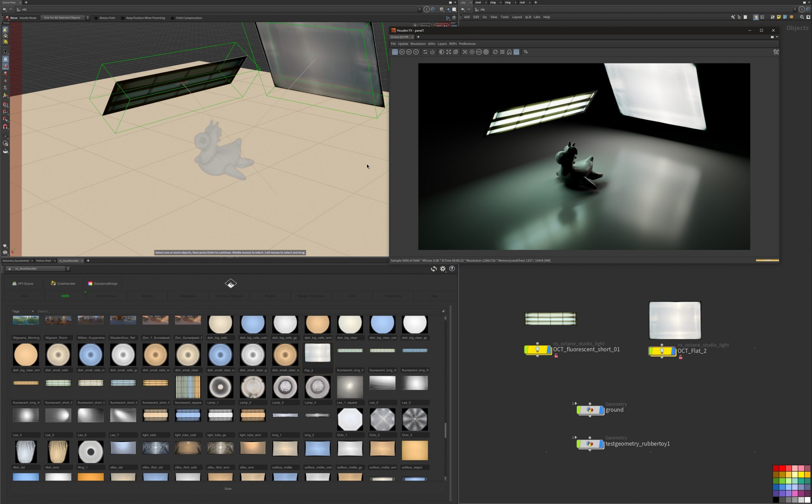The height and width of the screenshot is (504, 812).
Task: Open the asset handler settings gear
Action: click(443, 269)
